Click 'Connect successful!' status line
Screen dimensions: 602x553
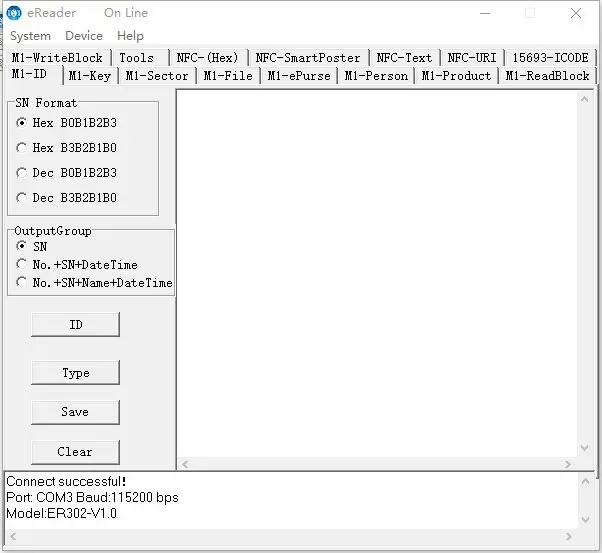point(66,482)
